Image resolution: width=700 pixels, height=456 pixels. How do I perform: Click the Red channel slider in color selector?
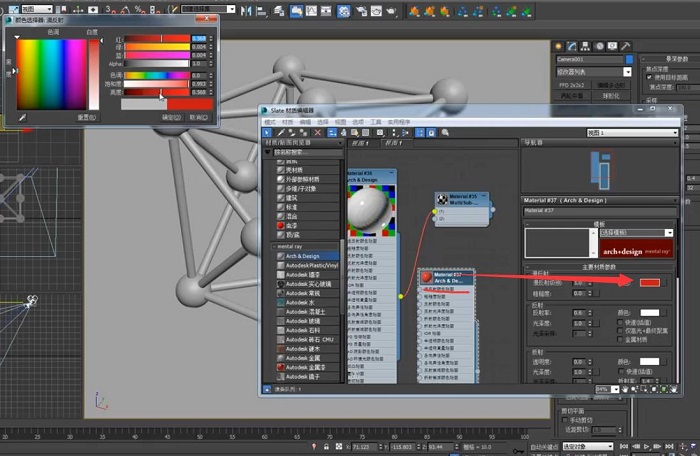pos(157,39)
